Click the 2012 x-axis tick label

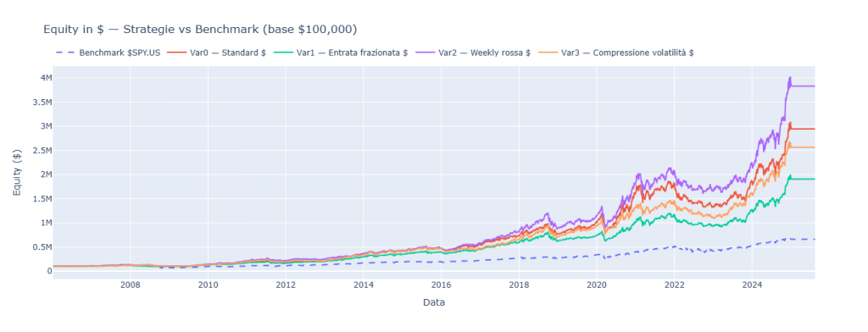click(285, 285)
